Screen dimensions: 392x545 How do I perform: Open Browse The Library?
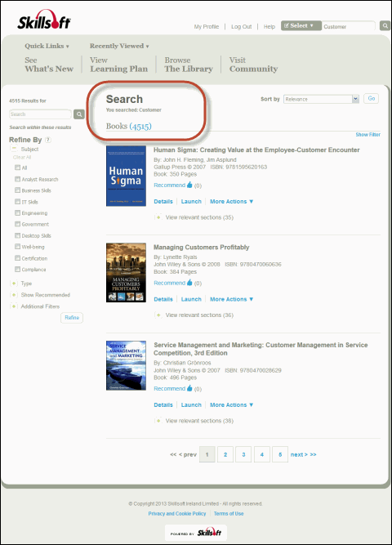pyautogui.click(x=189, y=65)
